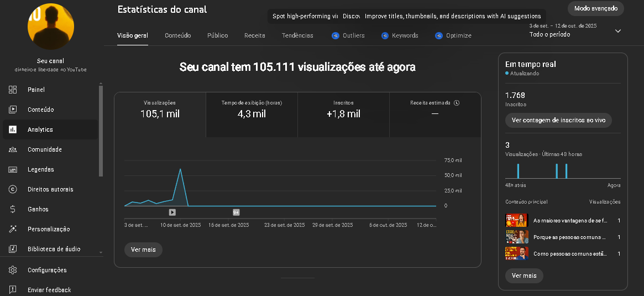Open the Configurações gear icon
Viewport: 644px width, 296px height.
[13, 270]
